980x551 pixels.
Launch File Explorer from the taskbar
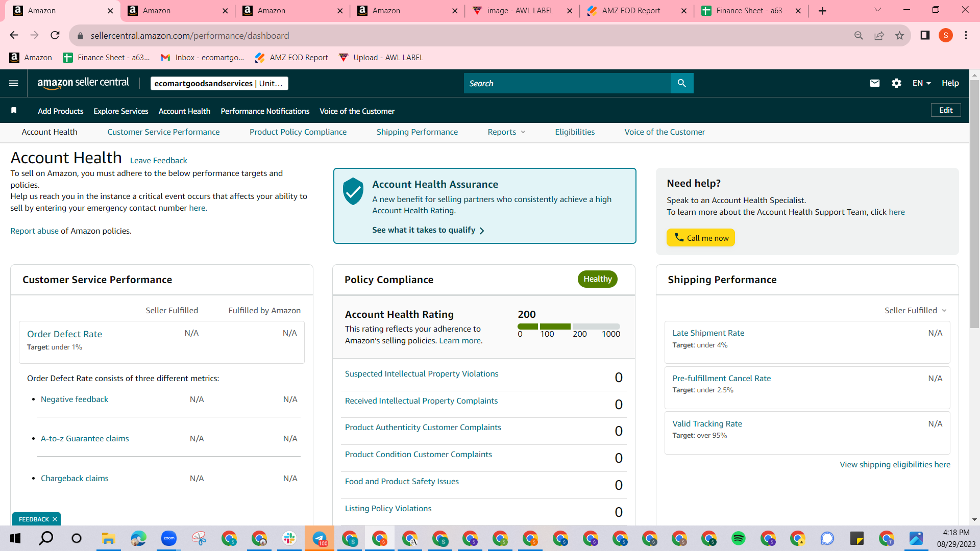tap(108, 538)
